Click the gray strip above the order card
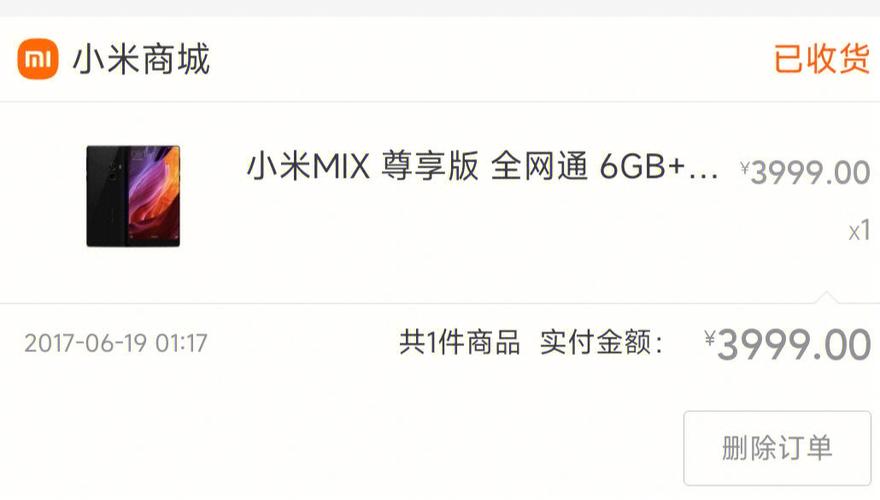Screen dimensions: 880x500 (440, 8)
